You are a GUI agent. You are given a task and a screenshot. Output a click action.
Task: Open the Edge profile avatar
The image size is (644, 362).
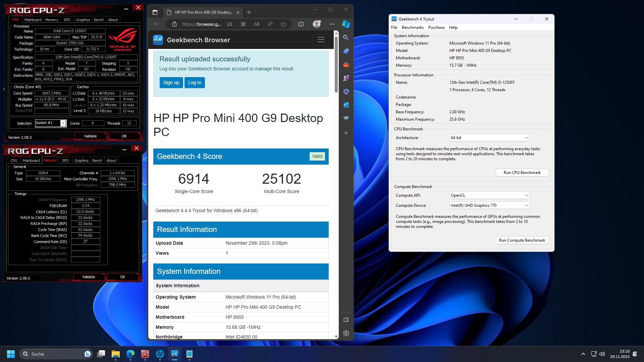(317, 24)
